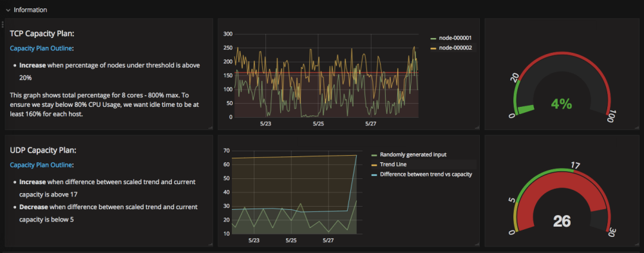Click Randomly generated input green swatch
The image size is (644, 253).
pos(374,155)
